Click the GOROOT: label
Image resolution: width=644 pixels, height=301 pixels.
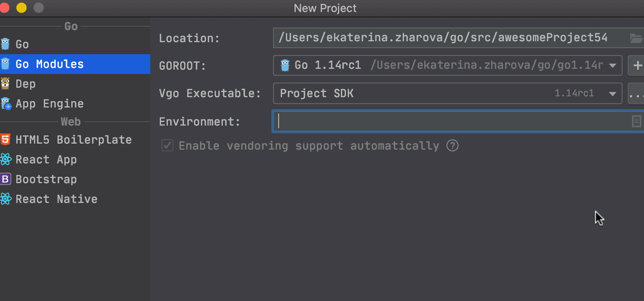(x=182, y=66)
